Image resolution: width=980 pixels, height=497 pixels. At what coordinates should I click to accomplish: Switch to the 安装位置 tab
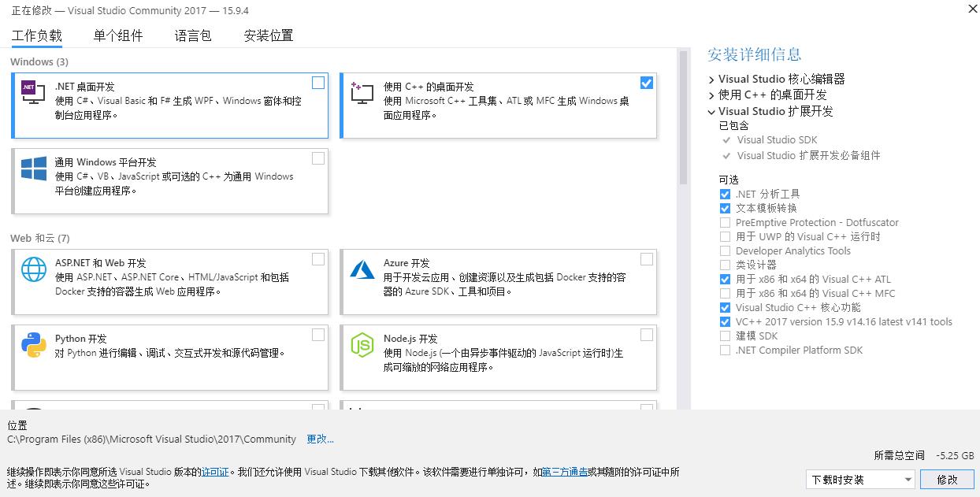[269, 35]
